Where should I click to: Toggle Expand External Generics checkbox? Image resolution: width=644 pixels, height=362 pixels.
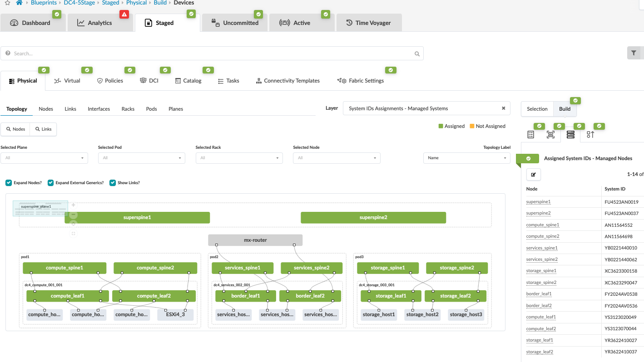click(51, 183)
